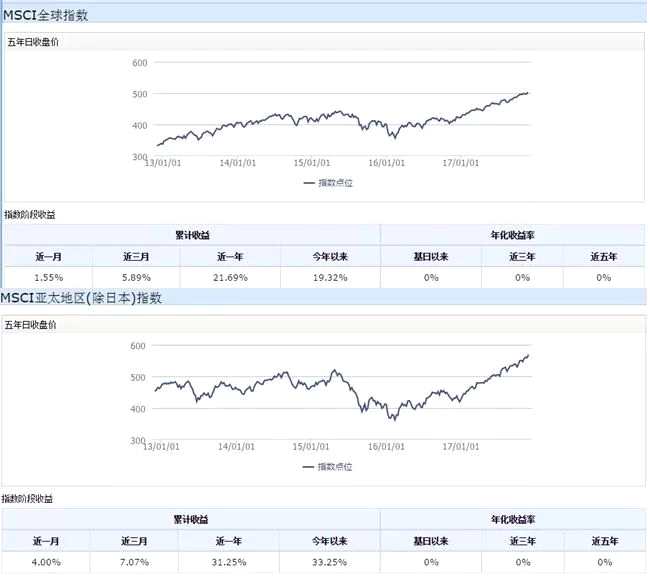The height and width of the screenshot is (576, 650).
Task: Select the 7.07% three-month return value
Action: pyautogui.click(x=134, y=563)
